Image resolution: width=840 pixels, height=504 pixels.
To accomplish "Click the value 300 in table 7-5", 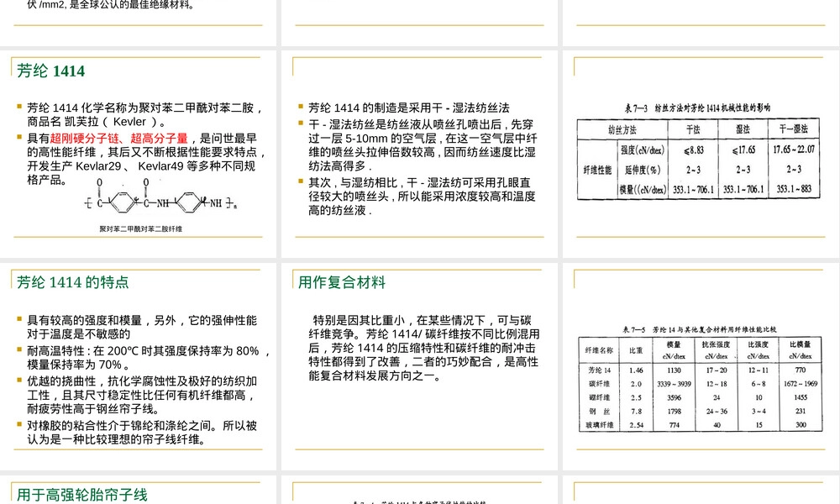I will 801,425.
